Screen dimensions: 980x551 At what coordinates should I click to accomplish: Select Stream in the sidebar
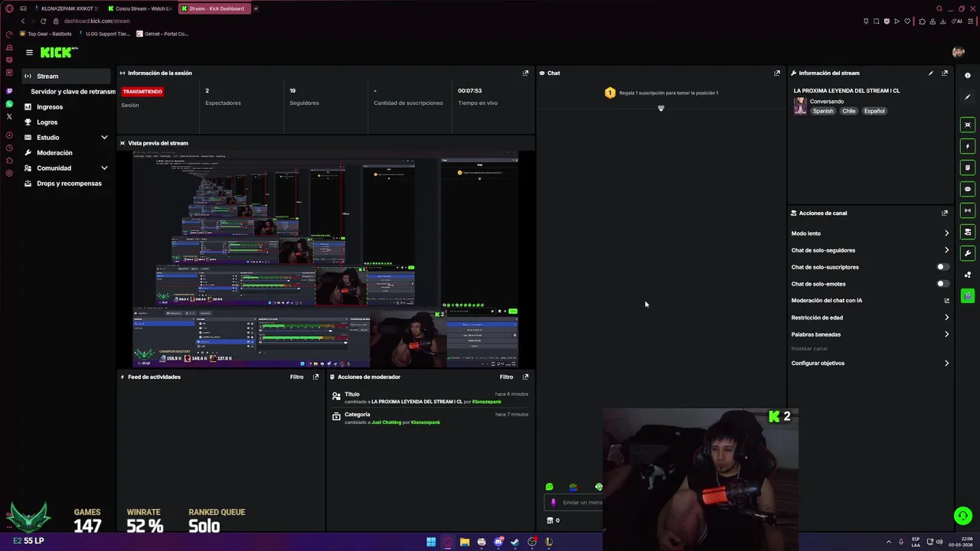coord(67,77)
